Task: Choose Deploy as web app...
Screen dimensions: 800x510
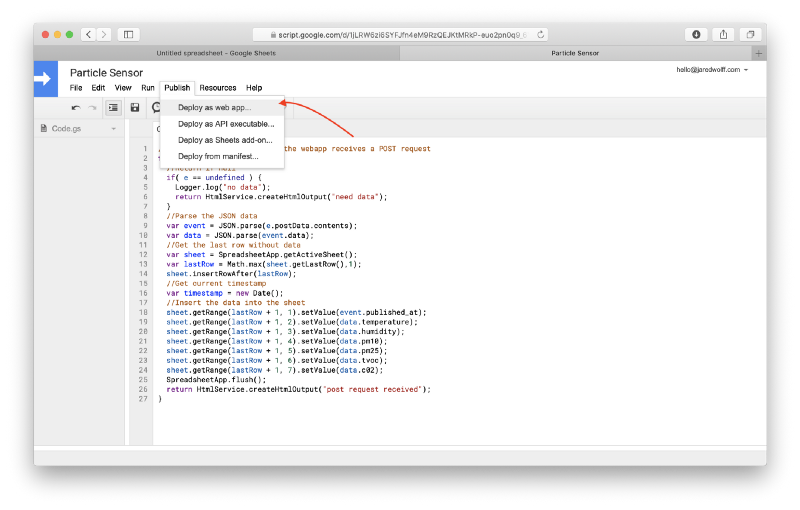Action: pos(222,108)
